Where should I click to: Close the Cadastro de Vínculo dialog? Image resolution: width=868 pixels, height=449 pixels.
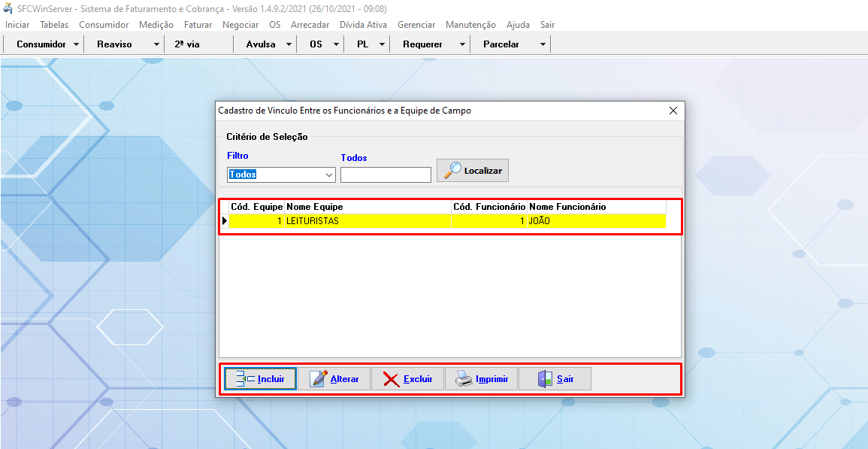tap(673, 111)
